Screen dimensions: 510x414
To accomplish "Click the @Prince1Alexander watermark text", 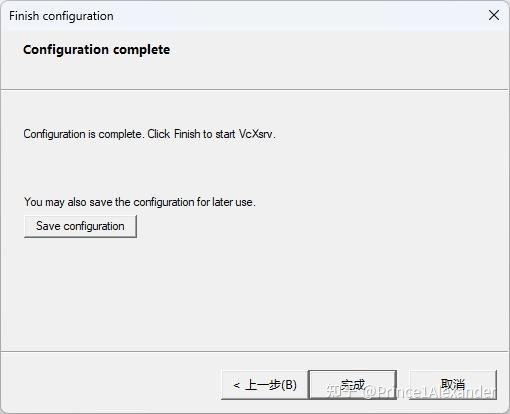I will [x=429, y=392].
